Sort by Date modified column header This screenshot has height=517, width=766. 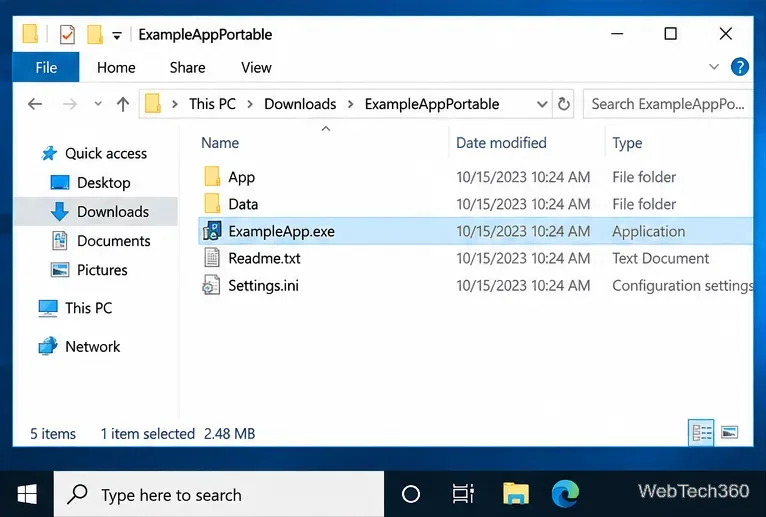click(x=501, y=143)
